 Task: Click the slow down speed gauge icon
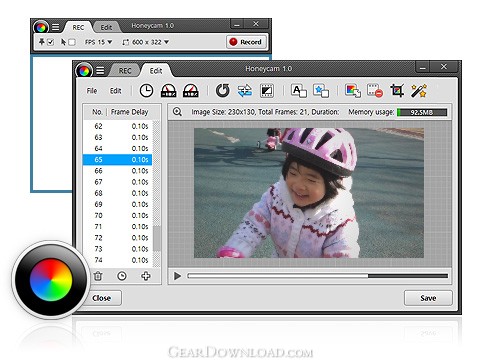click(168, 91)
